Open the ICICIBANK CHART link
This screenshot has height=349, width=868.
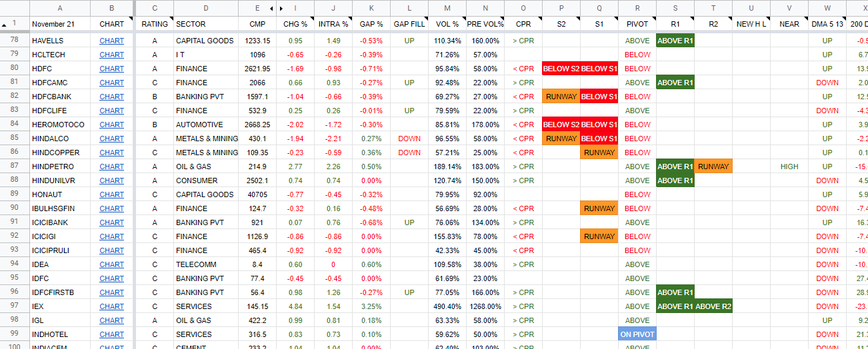pos(111,222)
